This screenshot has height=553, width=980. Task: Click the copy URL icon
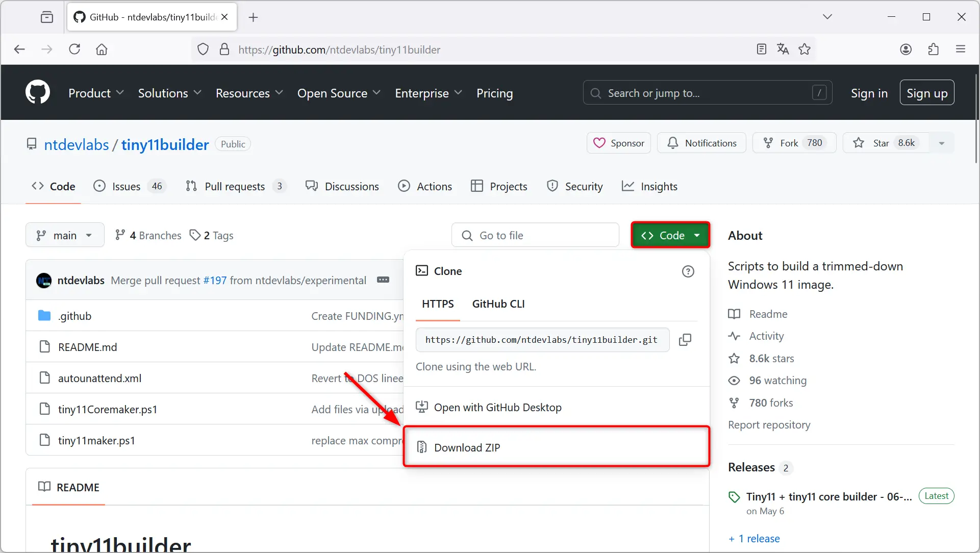click(x=685, y=339)
